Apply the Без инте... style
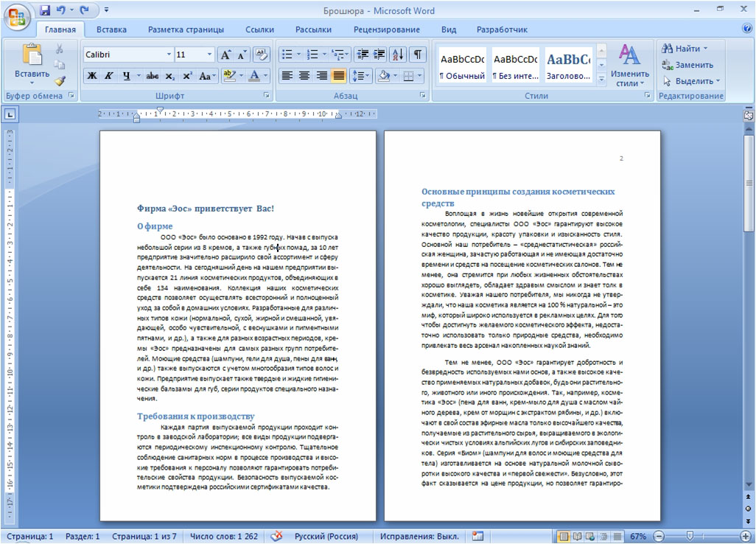The height and width of the screenshot is (544, 756). tap(515, 65)
